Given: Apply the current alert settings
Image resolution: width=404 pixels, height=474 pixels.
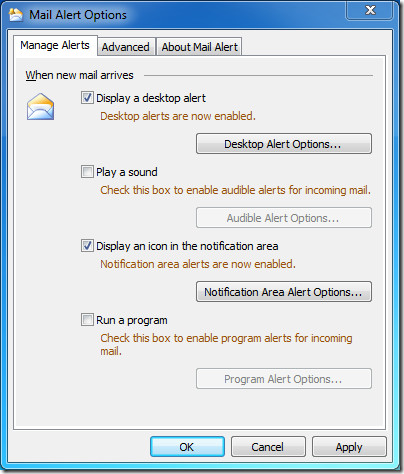Looking at the screenshot, I should coord(349,447).
